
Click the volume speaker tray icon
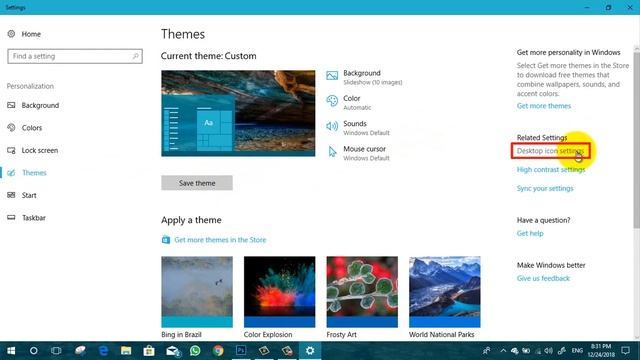pos(549,351)
